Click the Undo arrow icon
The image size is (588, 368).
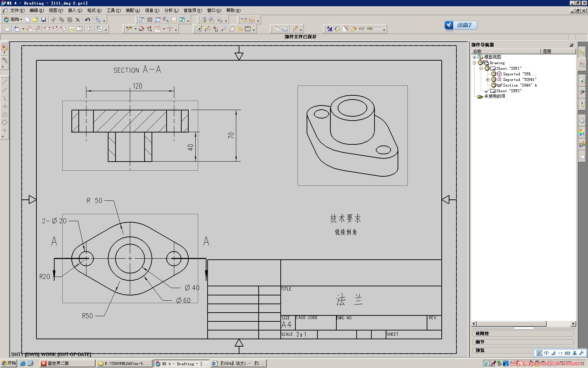pos(87,20)
